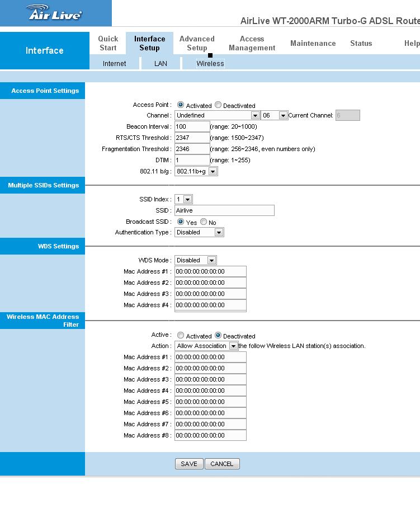Open the Maintenance tab

pyautogui.click(x=313, y=44)
